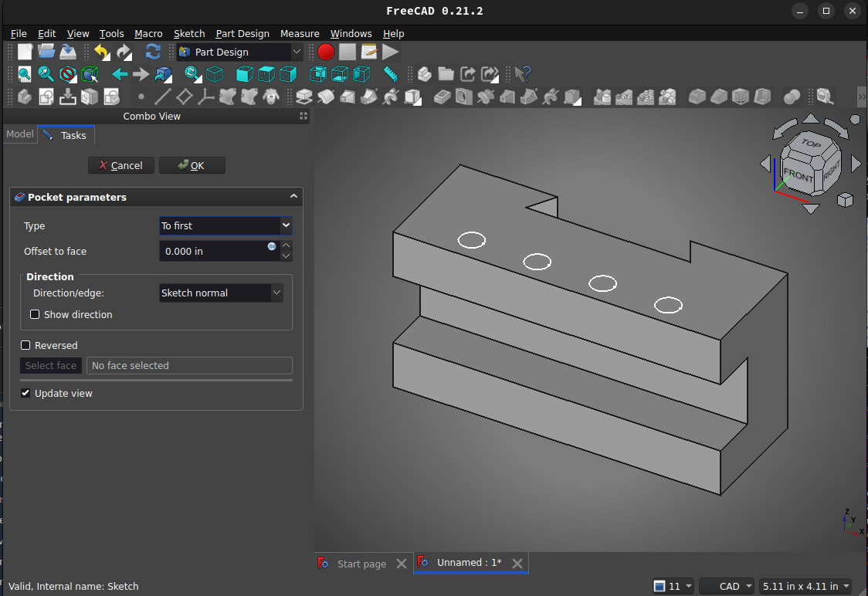Increase Offset to face with up stepper
The height and width of the screenshot is (596, 868).
[x=287, y=246]
